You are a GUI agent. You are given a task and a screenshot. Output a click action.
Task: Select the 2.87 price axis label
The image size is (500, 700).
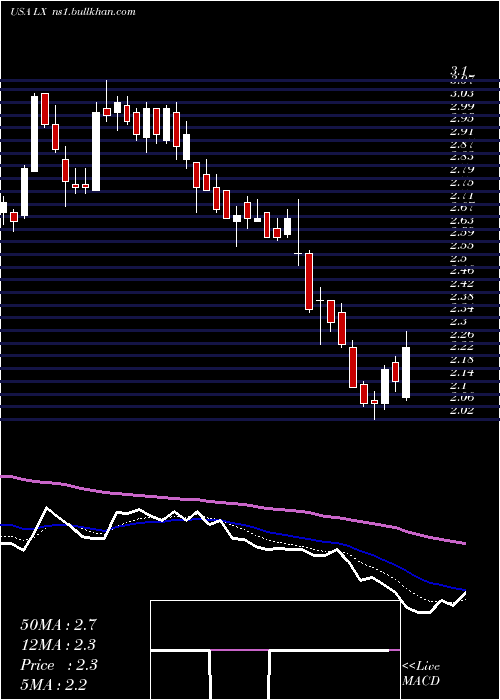click(462, 144)
